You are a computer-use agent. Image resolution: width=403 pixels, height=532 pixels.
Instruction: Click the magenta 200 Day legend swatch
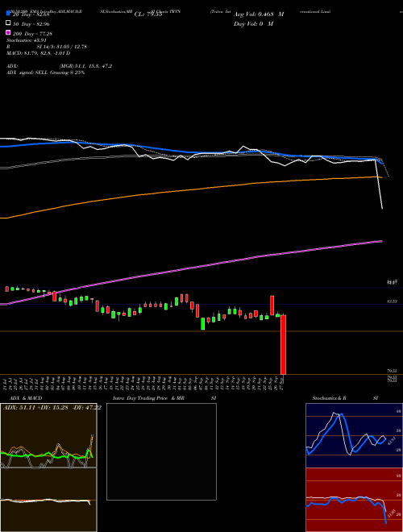[x=8, y=33]
